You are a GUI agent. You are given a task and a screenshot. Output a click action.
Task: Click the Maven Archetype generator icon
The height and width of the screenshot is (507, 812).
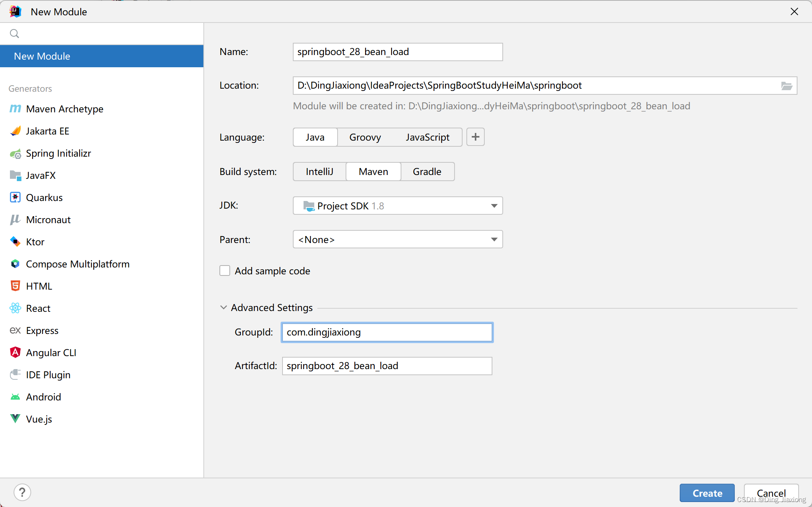[x=15, y=109]
